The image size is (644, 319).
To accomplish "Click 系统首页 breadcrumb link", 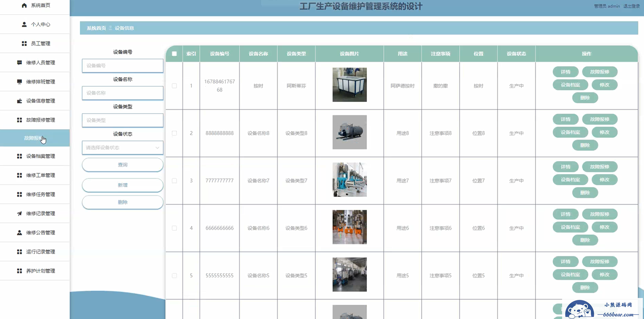I will point(96,28).
